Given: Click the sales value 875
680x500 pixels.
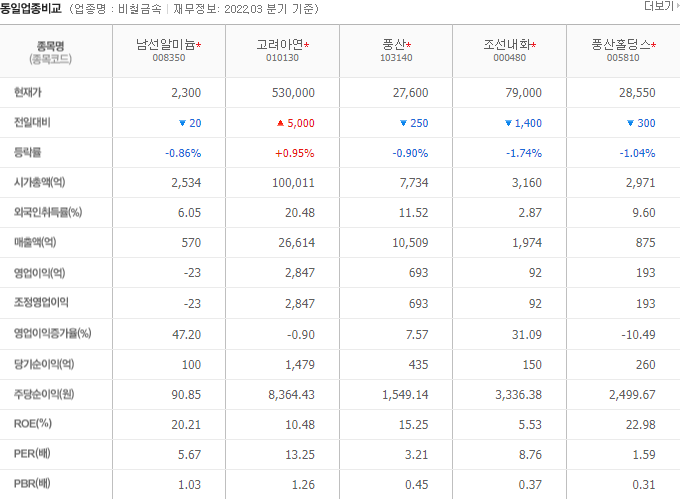Looking at the screenshot, I should 646,242.
